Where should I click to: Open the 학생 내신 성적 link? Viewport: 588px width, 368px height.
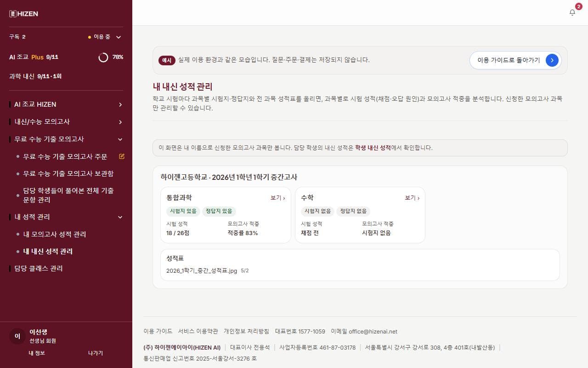point(373,148)
